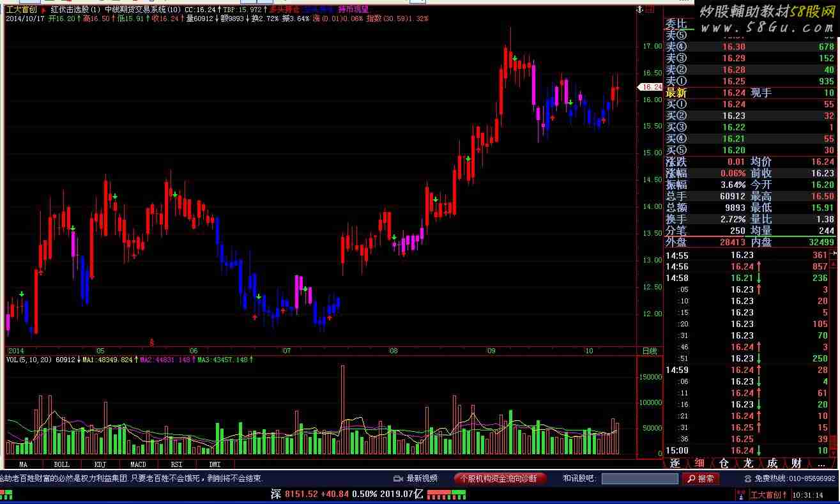Click the 红伏击选股(1) indicator label
Screen dimensions: 840x504
click(76, 10)
